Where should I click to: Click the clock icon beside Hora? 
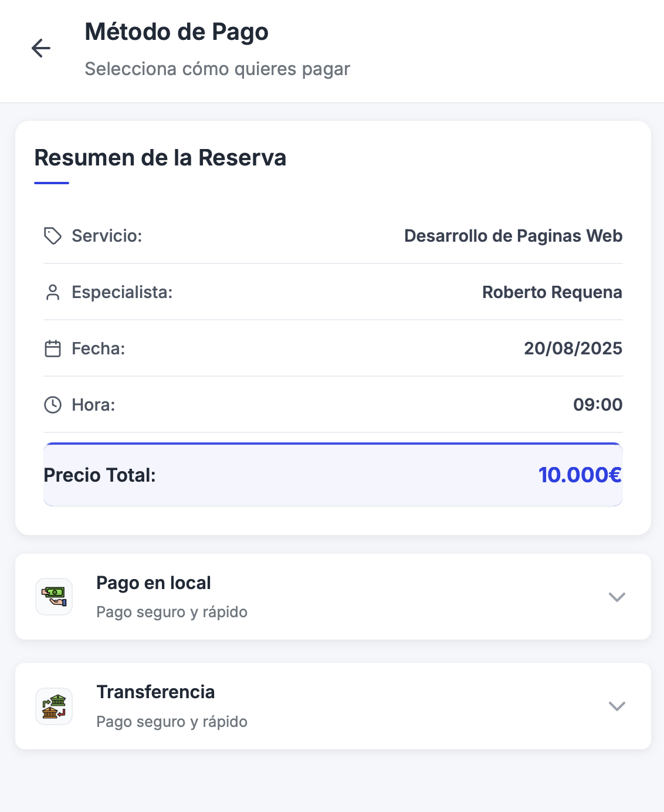click(x=53, y=405)
